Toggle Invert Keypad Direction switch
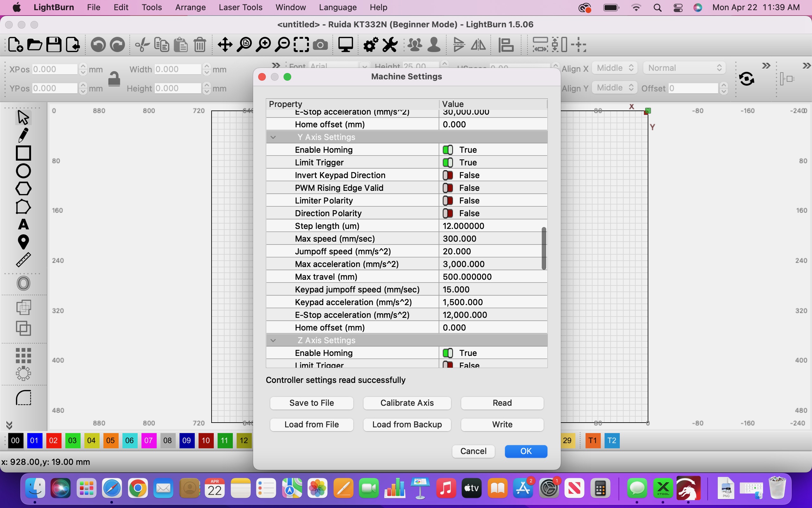Viewport: 812px width, 508px height. pyautogui.click(x=448, y=175)
